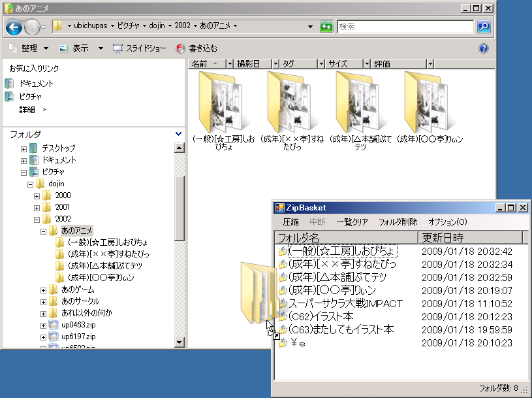Start the スライドショー slideshow

tap(140, 48)
